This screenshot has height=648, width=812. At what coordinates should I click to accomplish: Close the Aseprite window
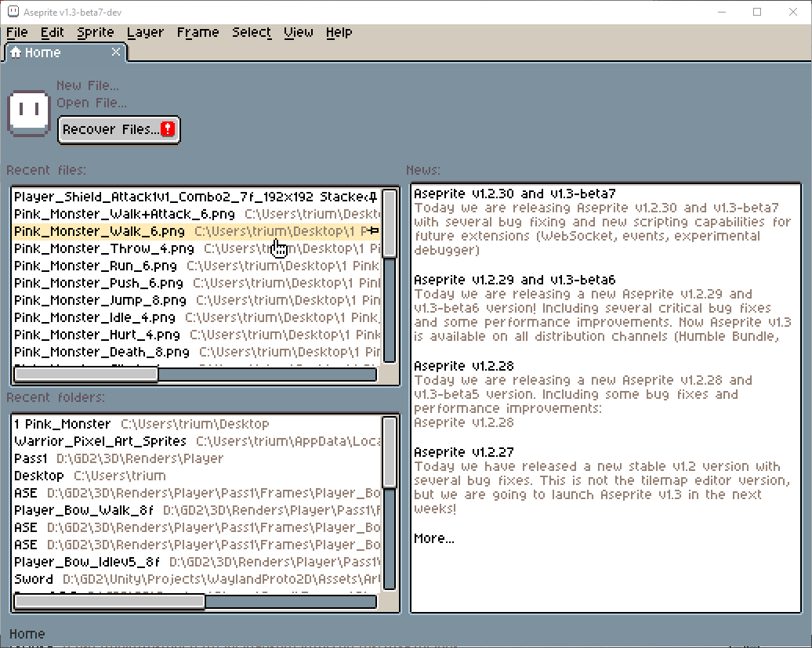[x=793, y=12]
